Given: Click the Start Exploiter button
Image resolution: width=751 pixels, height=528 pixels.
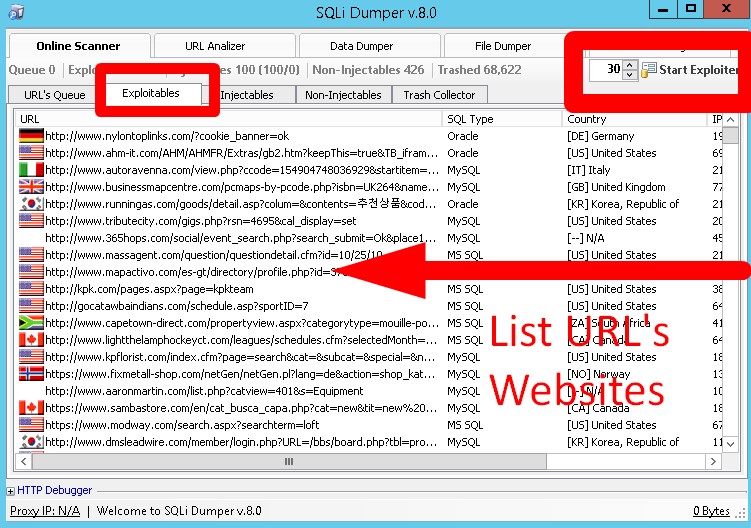Looking at the screenshot, I should click(690, 70).
